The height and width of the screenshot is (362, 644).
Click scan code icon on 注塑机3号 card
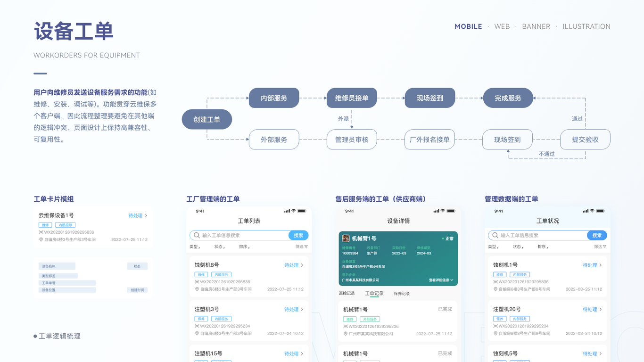pos(197,326)
